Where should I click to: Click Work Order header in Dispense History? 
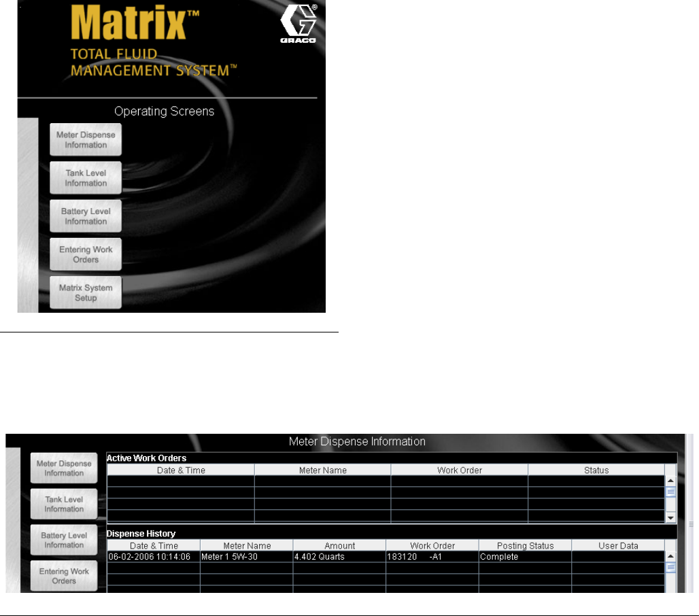pos(432,545)
